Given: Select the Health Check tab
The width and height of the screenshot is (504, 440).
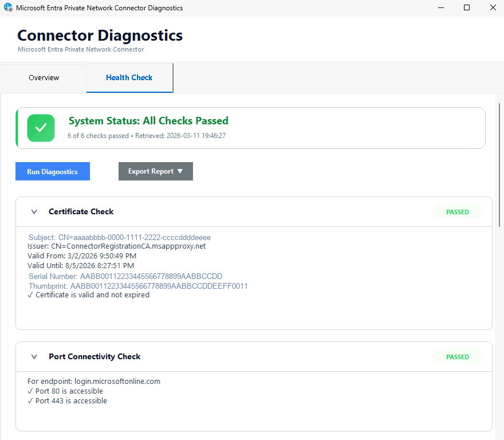Looking at the screenshot, I should click(129, 77).
